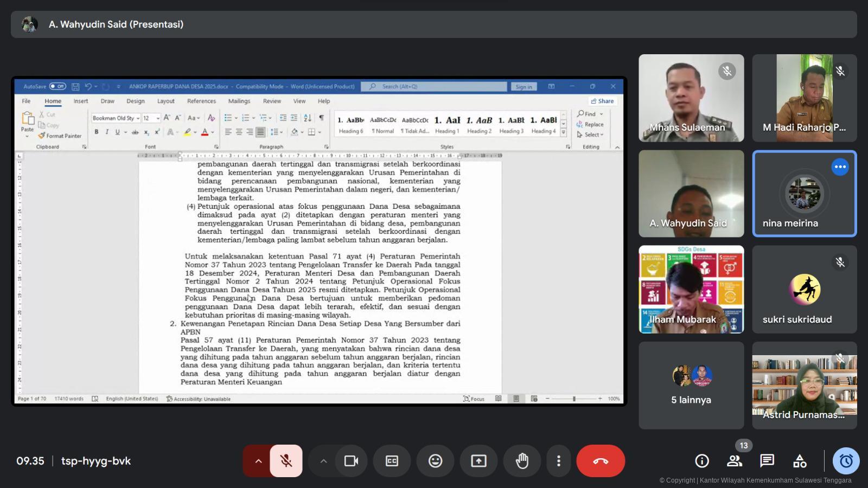Switch to the Design tab
Viewport: 868px width, 488px height.
point(136,101)
